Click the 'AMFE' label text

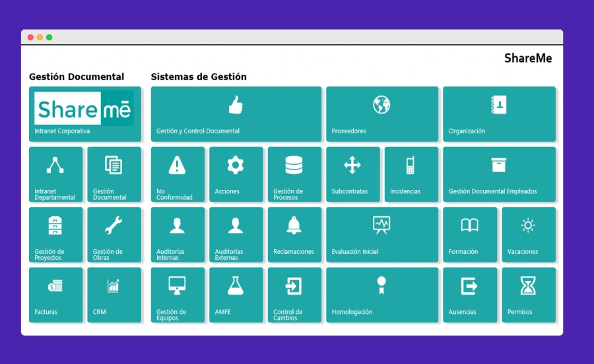coord(223,312)
